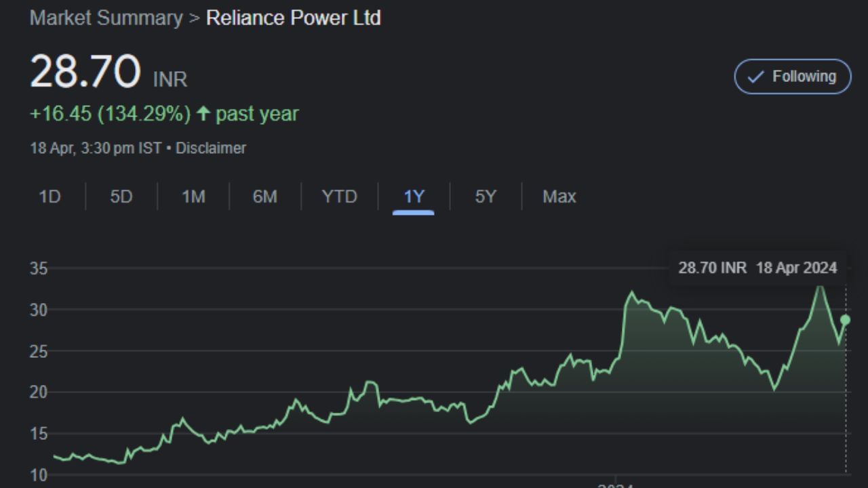Switch to the 5D range tab

tap(121, 197)
